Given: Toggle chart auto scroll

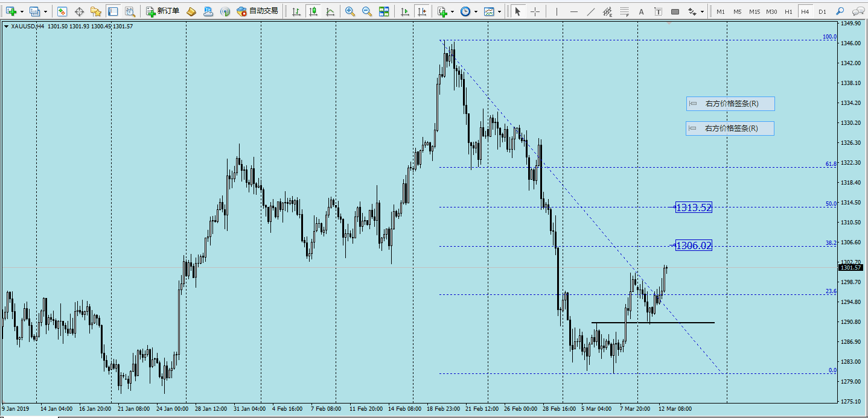Looking at the screenshot, I should coord(404,11).
